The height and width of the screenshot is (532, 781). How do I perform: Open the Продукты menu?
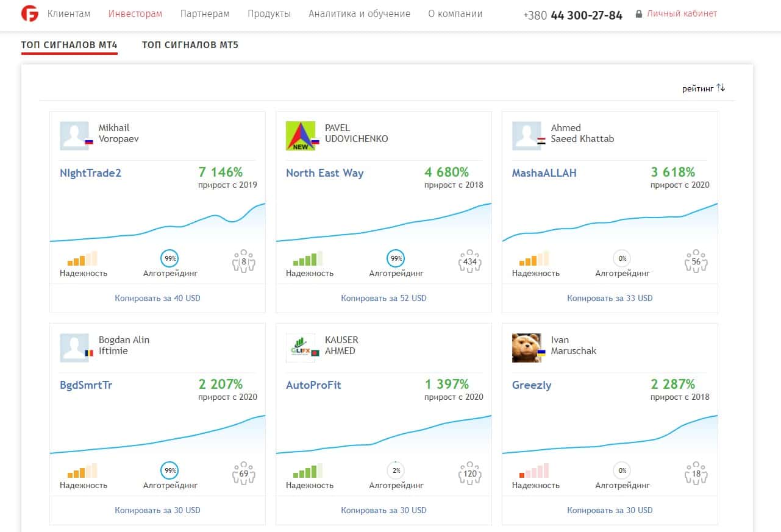tap(269, 14)
